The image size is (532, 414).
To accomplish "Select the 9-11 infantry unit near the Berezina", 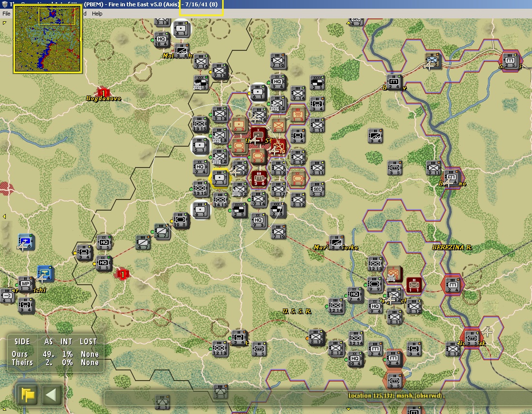I will 434,168.
